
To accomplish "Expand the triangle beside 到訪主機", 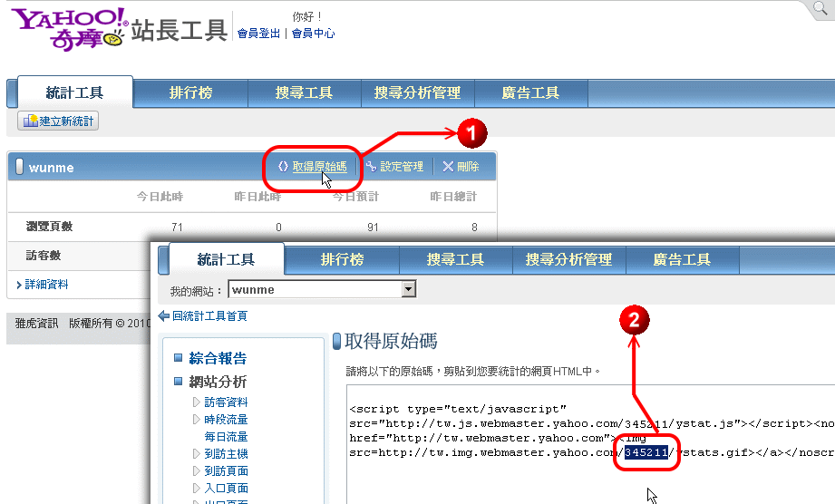I will click(x=197, y=453).
